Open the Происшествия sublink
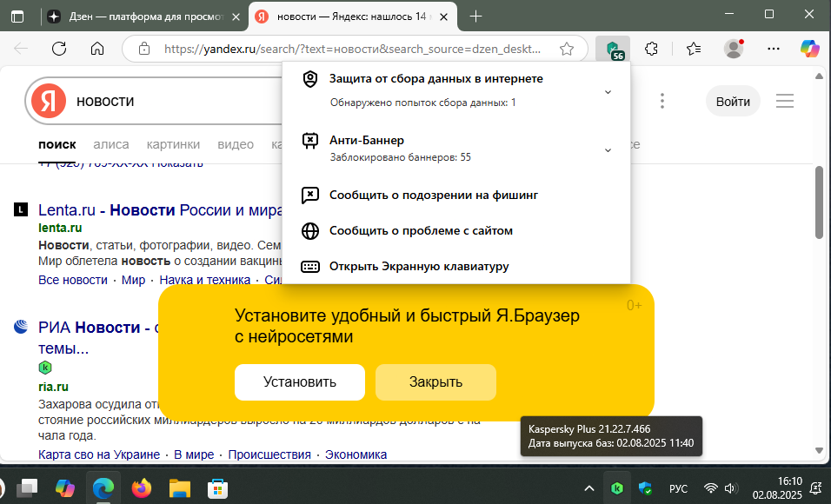 tap(269, 454)
